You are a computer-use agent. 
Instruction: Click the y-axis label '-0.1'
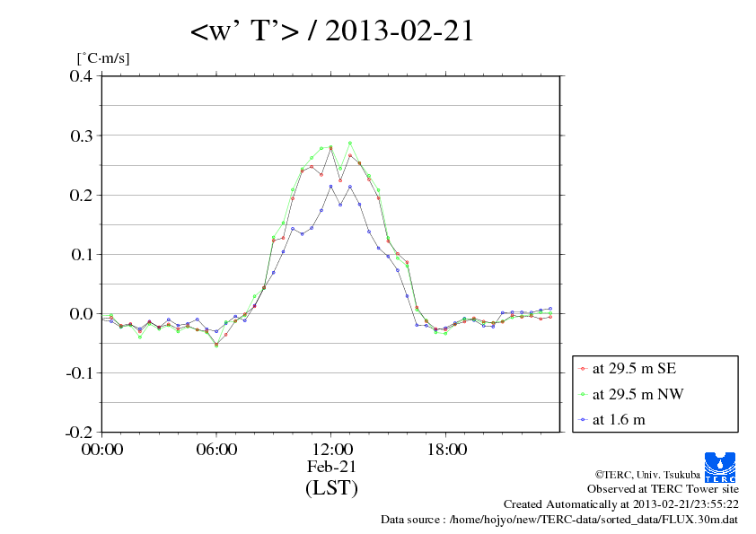point(79,373)
